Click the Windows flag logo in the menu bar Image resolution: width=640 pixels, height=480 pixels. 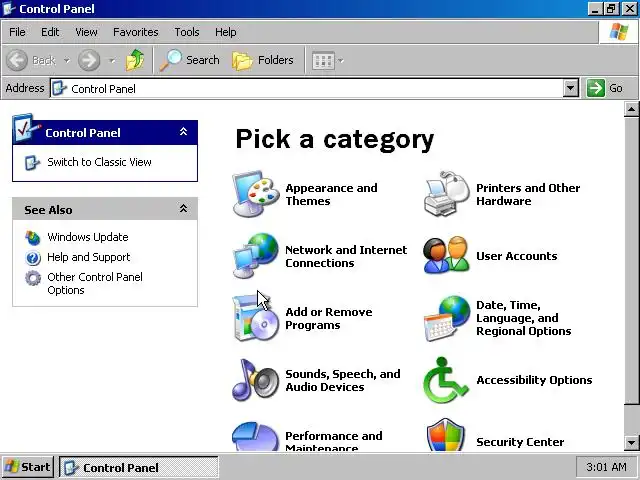click(x=619, y=32)
